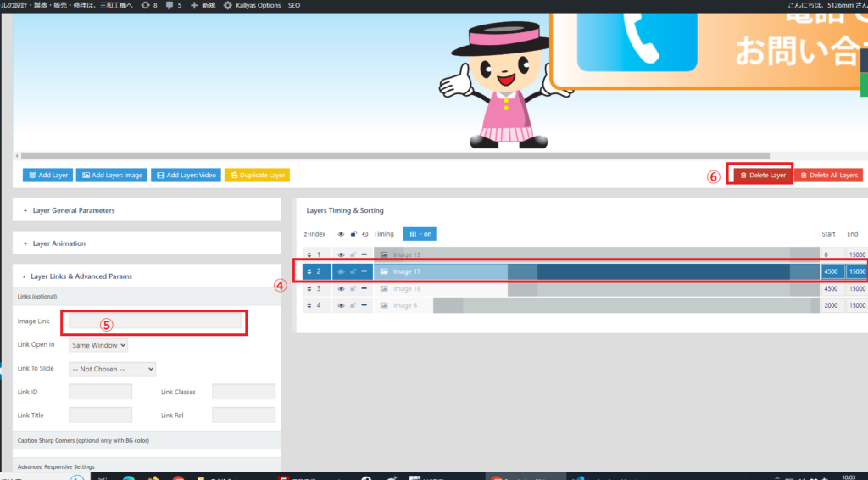Click the global lock-all layers icon in header
868x480 pixels.
click(x=353, y=234)
